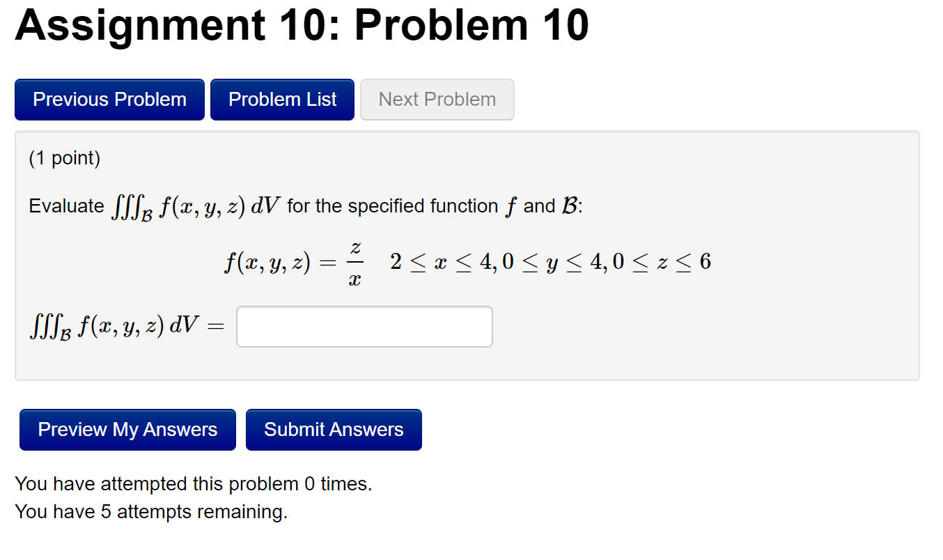
Task: Click the inequality bounds for x, y, z
Action: coord(550,262)
